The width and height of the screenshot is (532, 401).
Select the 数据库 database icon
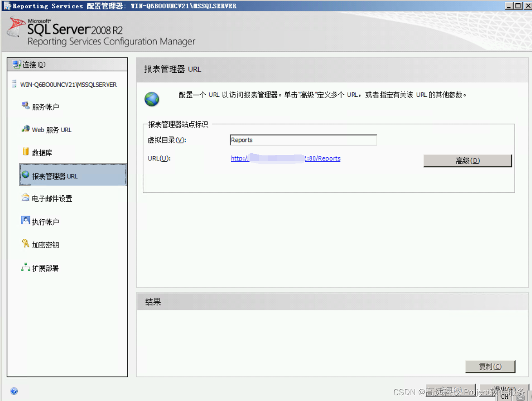click(x=25, y=151)
